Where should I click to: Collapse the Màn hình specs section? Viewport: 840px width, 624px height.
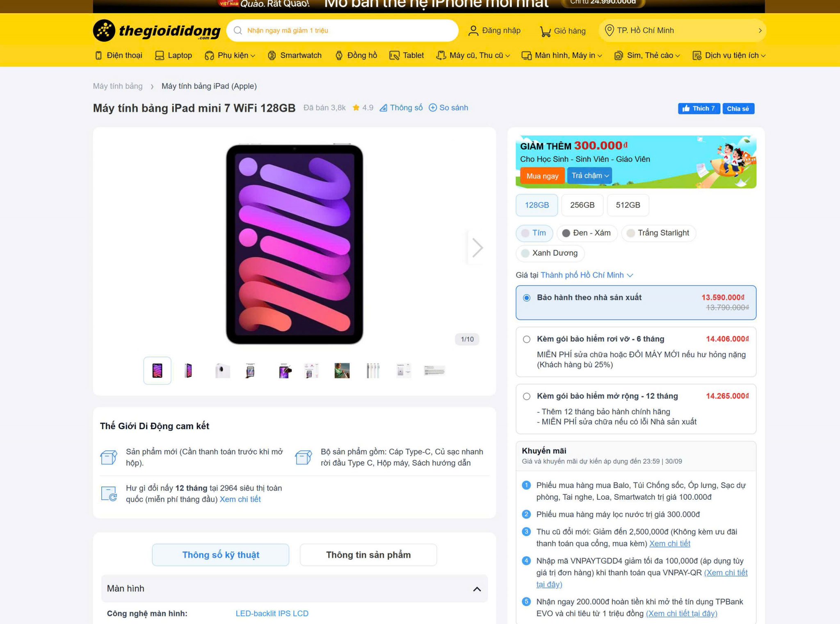[477, 589]
